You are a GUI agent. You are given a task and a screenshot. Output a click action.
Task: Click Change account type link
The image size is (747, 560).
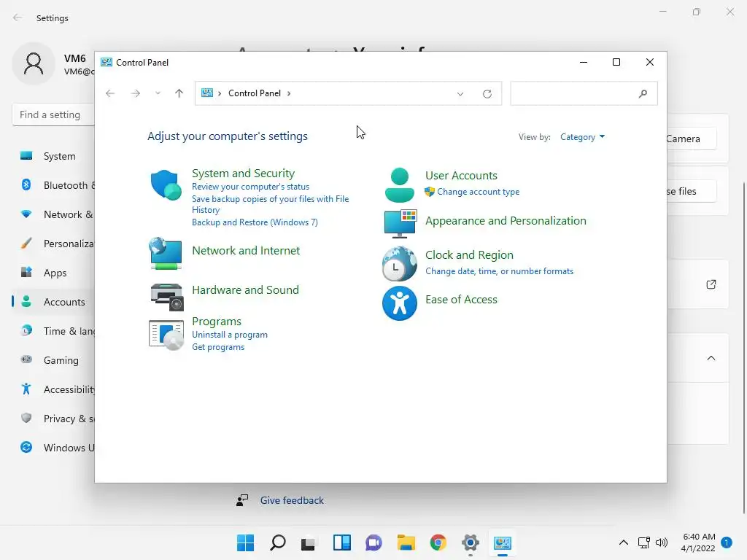(479, 192)
